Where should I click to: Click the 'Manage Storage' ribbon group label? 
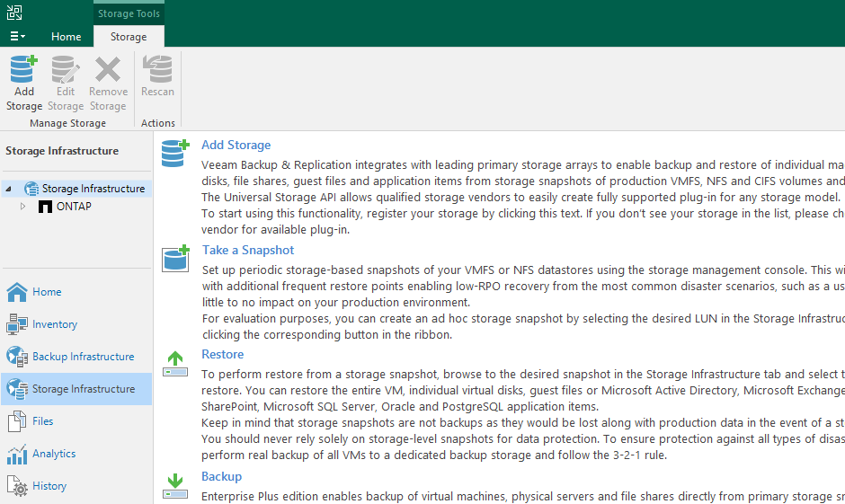click(68, 123)
